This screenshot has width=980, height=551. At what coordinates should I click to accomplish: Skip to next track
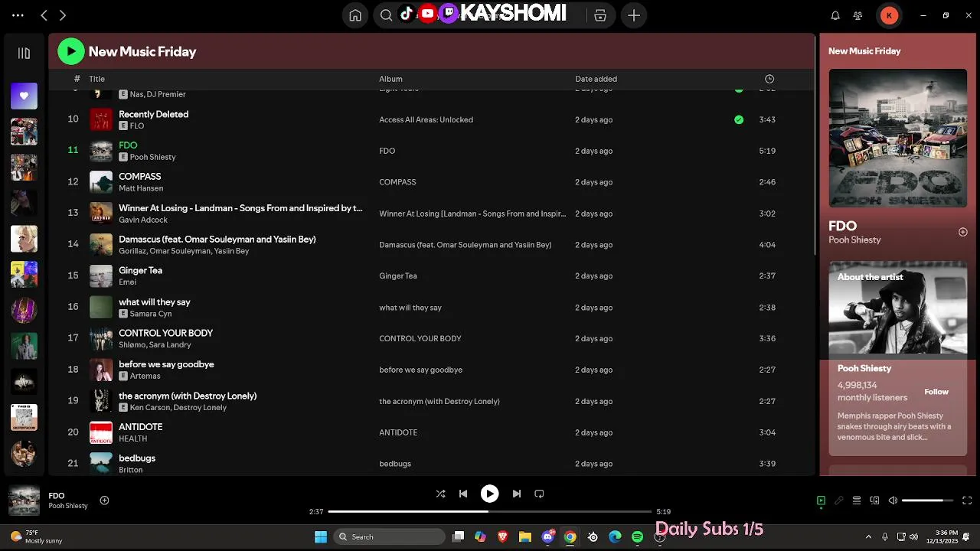516,494
